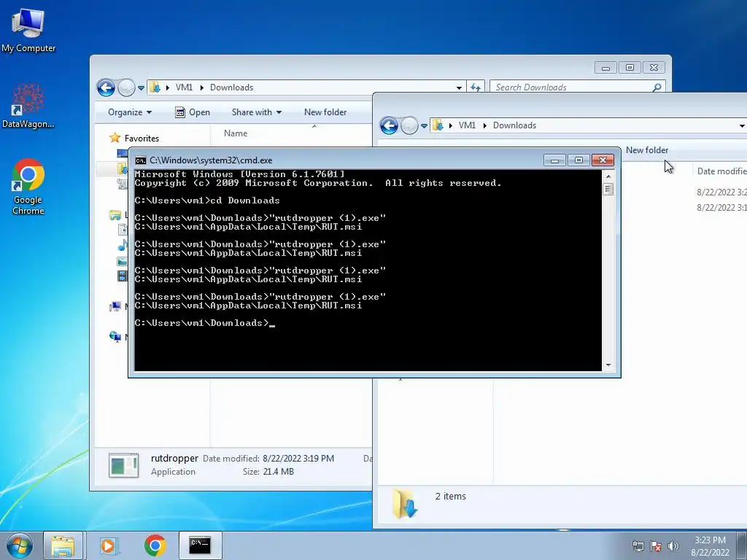Screen dimensions: 747x560
Task: Click the cmd scrollbar thumb
Action: pos(608,189)
